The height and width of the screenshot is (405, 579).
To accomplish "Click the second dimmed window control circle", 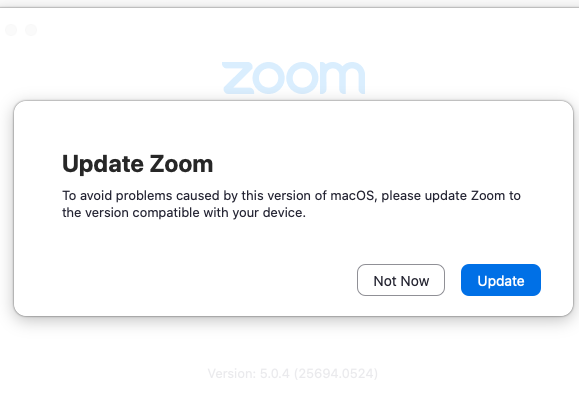I will coord(31,30).
